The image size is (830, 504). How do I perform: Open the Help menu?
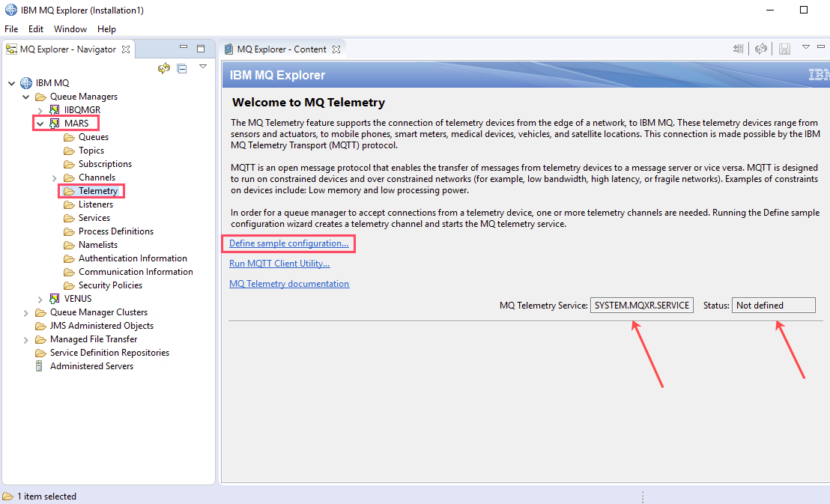pos(106,29)
